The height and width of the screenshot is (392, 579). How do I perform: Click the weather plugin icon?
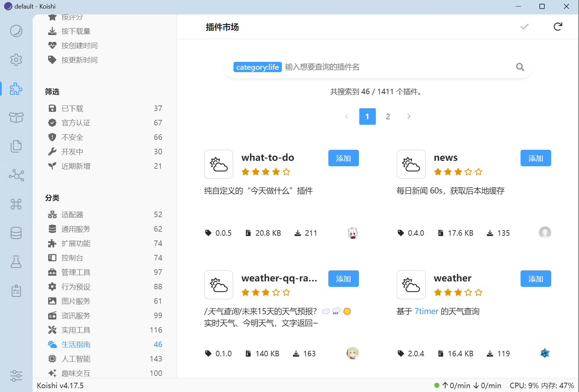point(411,285)
